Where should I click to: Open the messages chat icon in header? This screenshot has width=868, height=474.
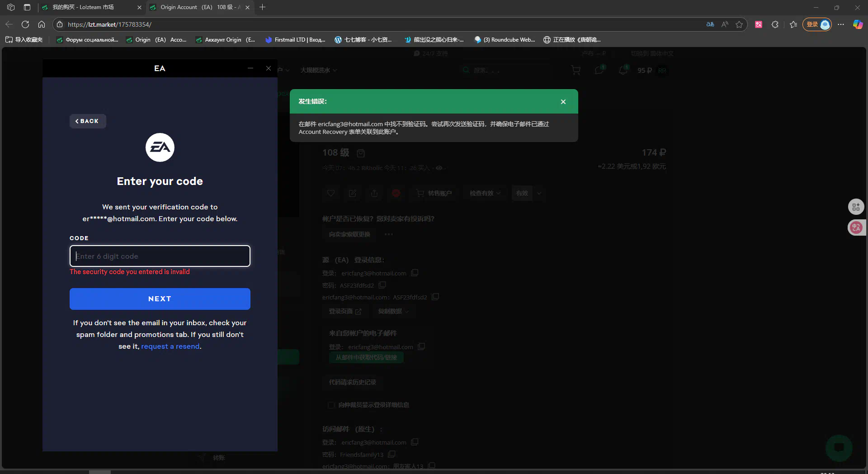point(599,70)
